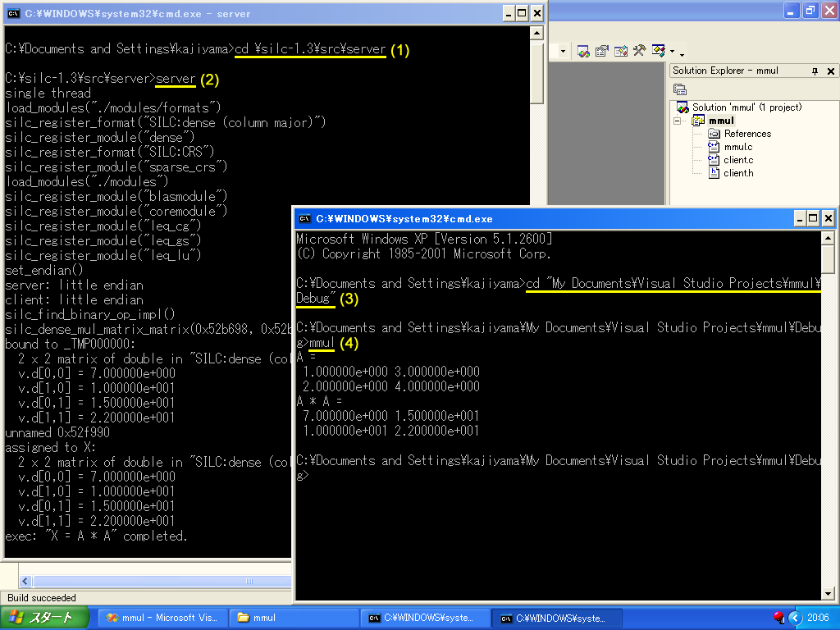This screenshot has height=630, width=840.
Task: Click the header file icon of client.h
Action: (x=714, y=172)
